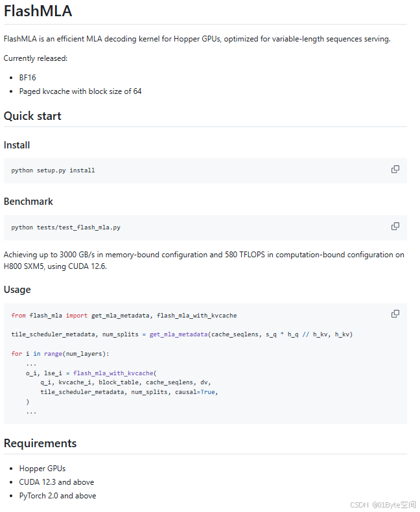Click the Benchmark subheading

click(x=28, y=202)
